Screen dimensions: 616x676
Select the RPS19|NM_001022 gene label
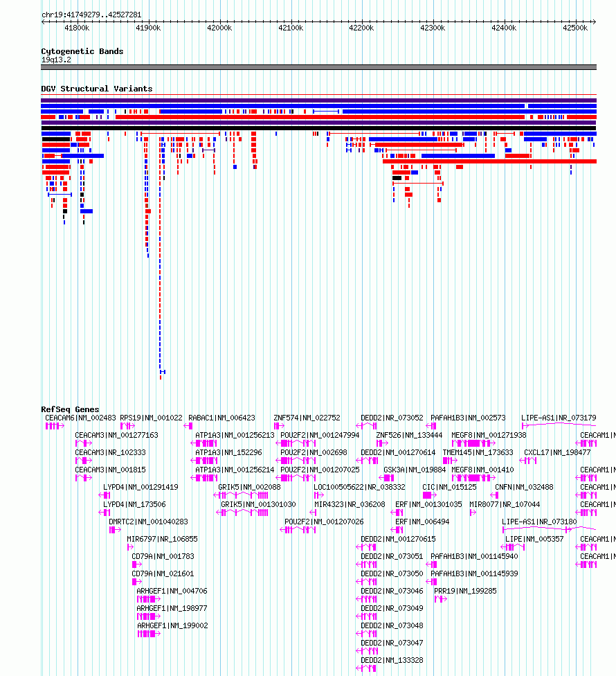[x=151, y=418]
